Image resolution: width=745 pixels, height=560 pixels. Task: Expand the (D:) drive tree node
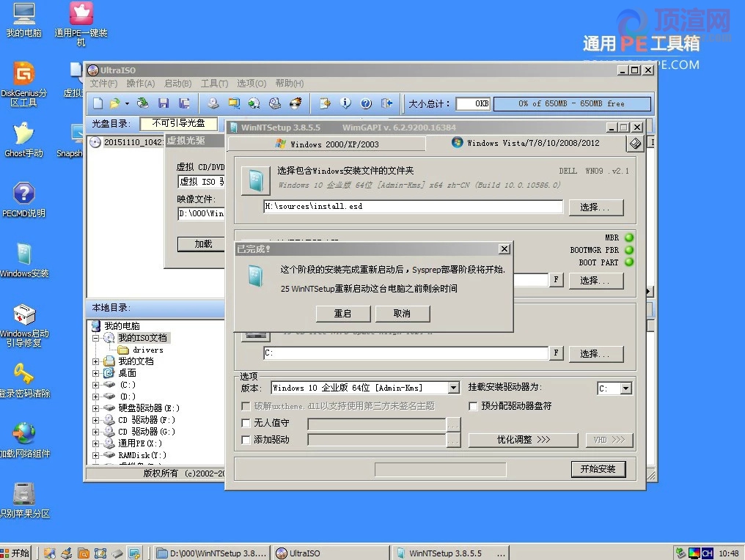click(95, 397)
